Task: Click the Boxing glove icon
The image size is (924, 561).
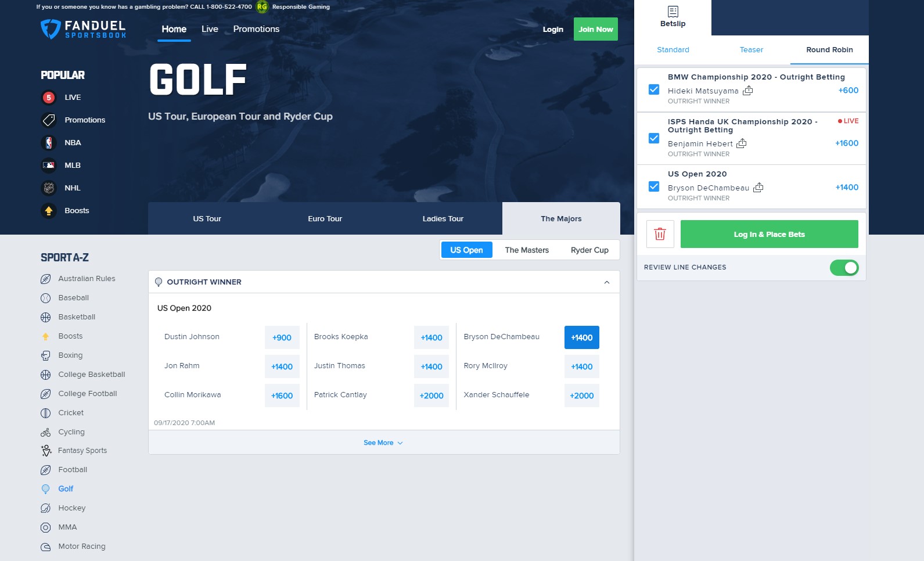Action: point(46,355)
